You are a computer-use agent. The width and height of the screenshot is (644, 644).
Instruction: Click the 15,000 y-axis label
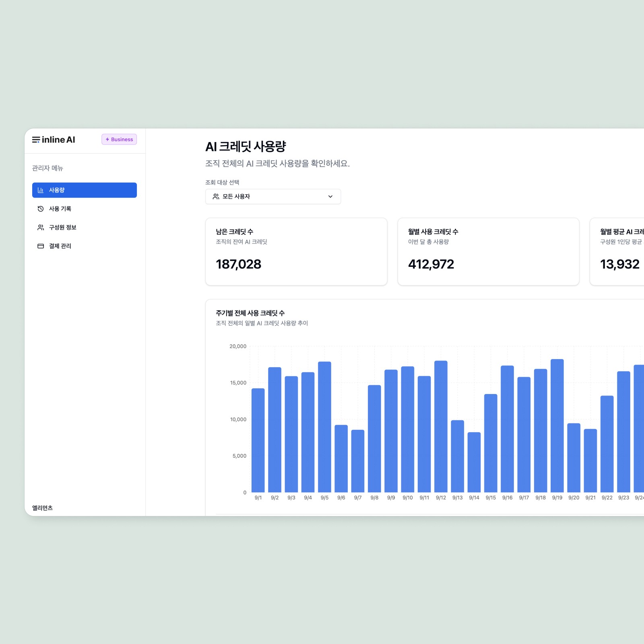click(238, 383)
